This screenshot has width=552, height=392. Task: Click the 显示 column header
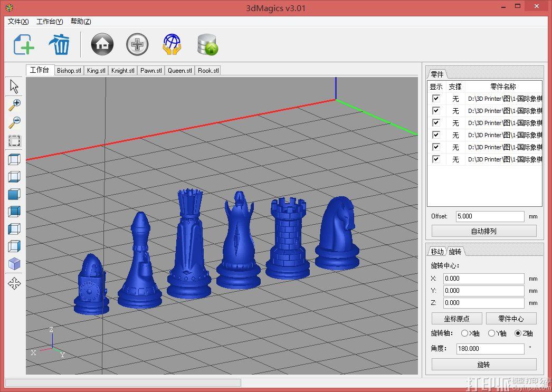436,87
